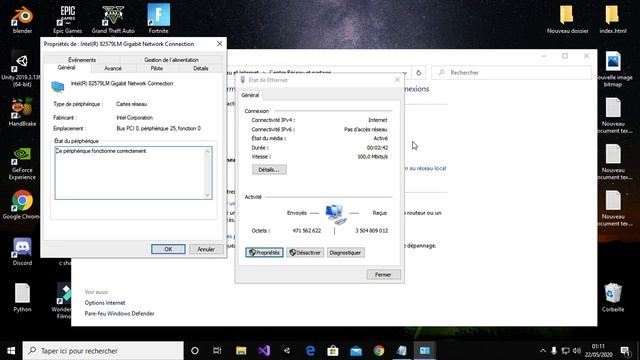The height and width of the screenshot is (360, 640).
Task: Click the Cortana circle taskbar icon
Action: pyautogui.click(x=195, y=351)
